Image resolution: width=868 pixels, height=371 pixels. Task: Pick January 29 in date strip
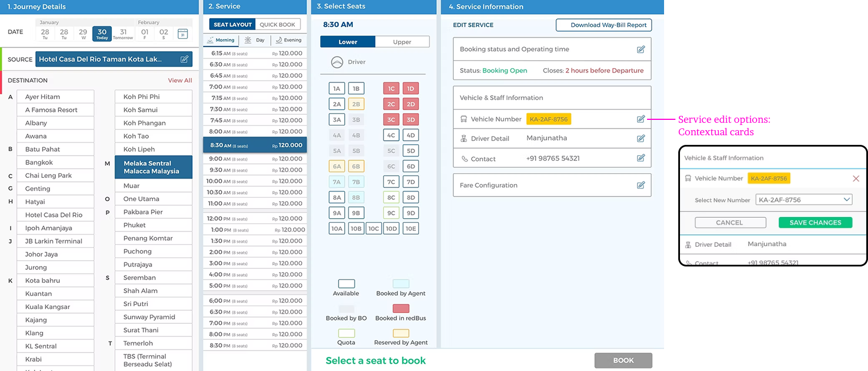pyautogui.click(x=83, y=34)
